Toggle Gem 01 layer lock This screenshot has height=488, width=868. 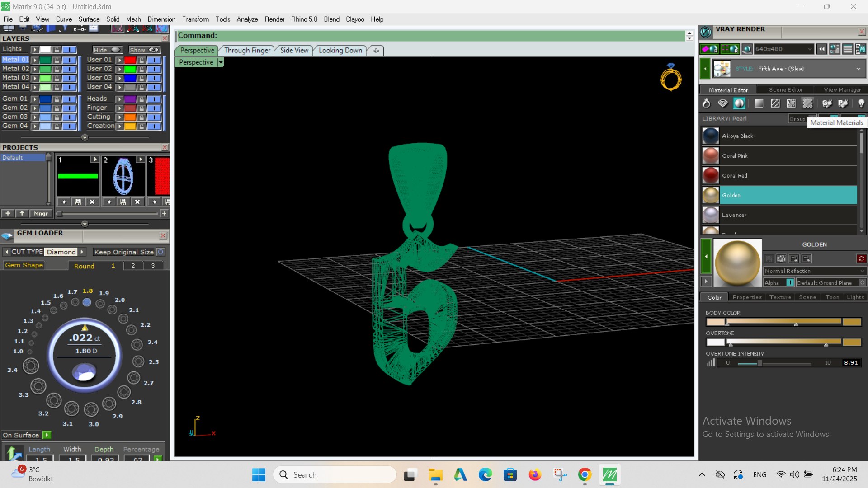[x=57, y=99]
